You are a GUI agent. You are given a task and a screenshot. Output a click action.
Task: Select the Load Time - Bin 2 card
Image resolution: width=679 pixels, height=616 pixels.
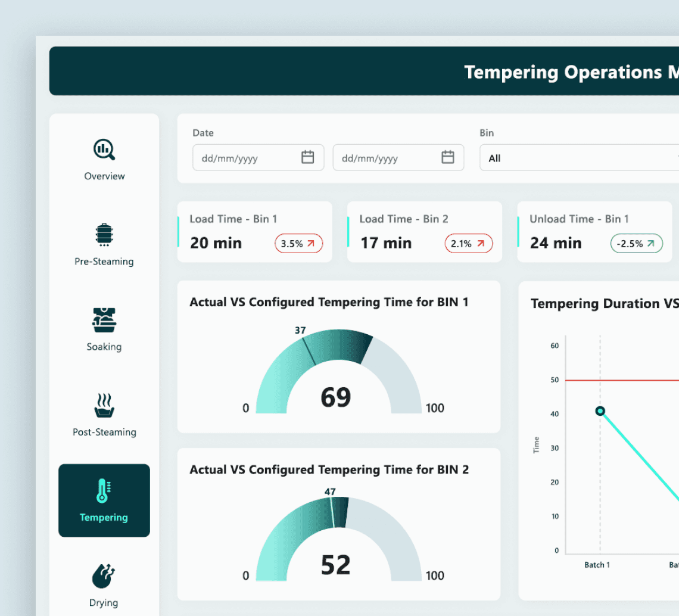(x=424, y=232)
